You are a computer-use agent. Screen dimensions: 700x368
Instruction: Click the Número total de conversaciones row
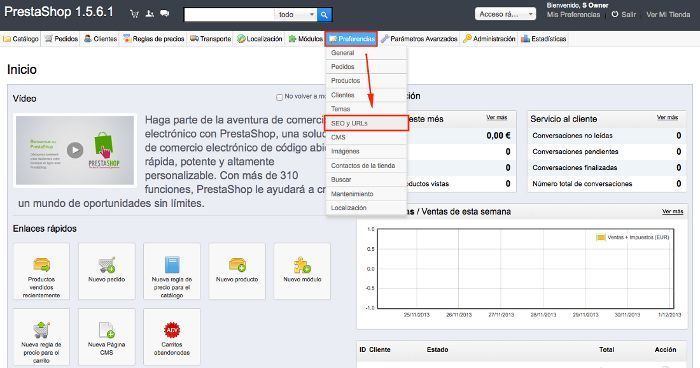coord(607,184)
